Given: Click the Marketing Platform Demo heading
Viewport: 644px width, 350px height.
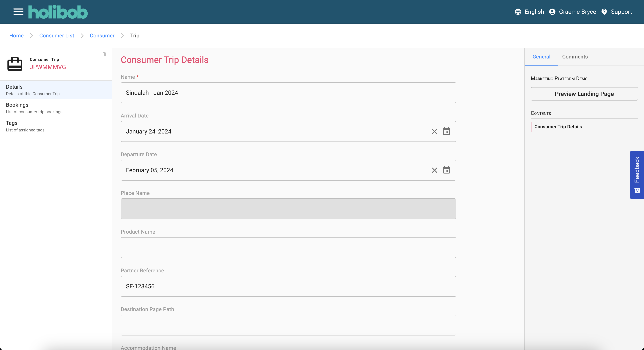Looking at the screenshot, I should click(559, 78).
